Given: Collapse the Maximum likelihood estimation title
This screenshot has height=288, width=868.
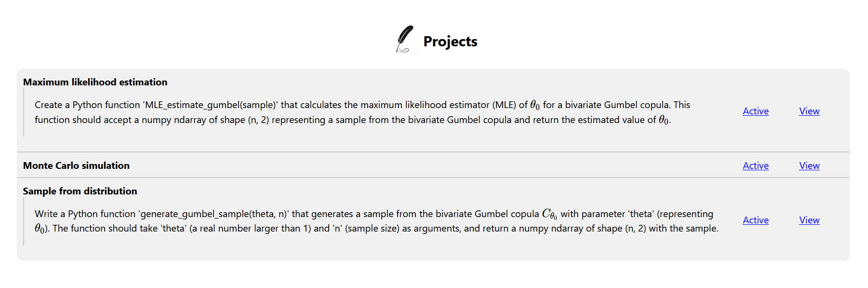Looking at the screenshot, I should pos(95,82).
